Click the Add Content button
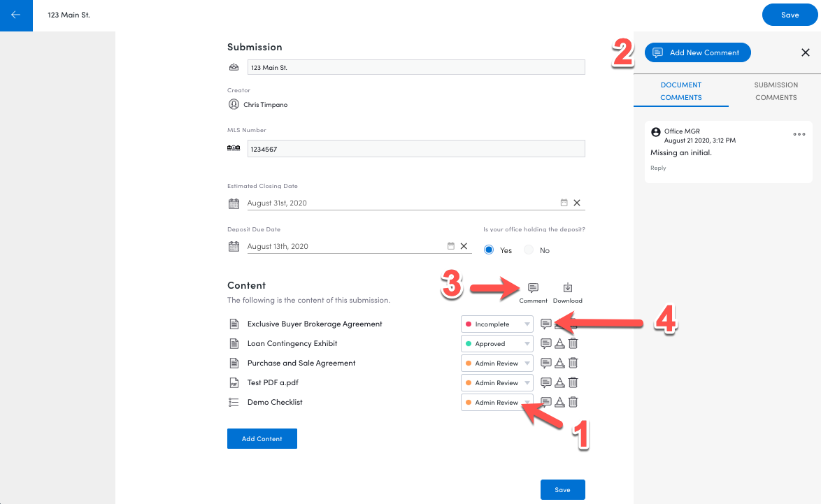The height and width of the screenshot is (504, 821). coord(262,438)
